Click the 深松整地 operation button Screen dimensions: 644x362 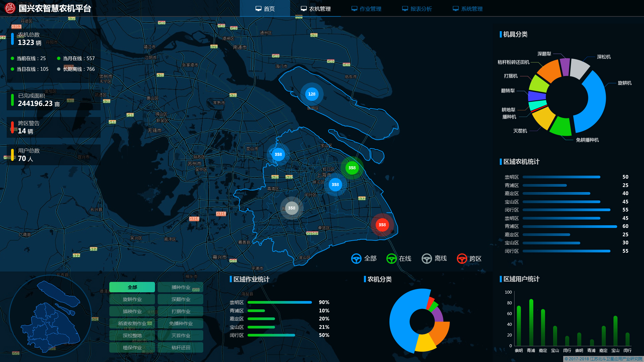coord(132,336)
